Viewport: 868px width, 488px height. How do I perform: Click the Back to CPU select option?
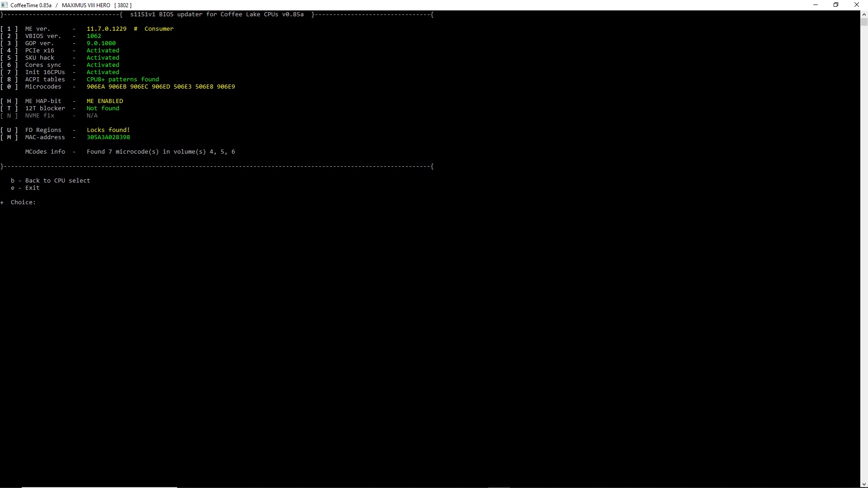click(57, 181)
